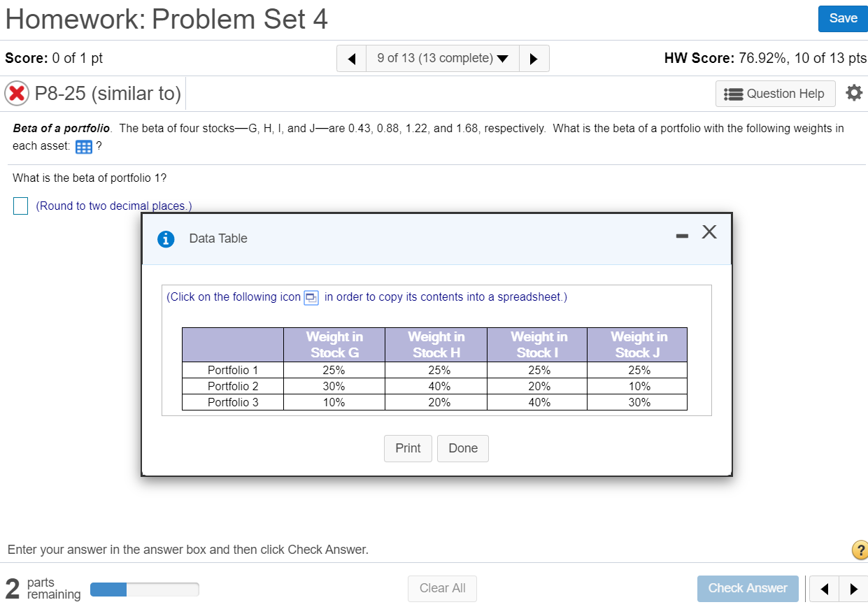The width and height of the screenshot is (868, 607).
Task: Click Portfolio 2 Stock G cell '30%'
Action: pyautogui.click(x=334, y=386)
